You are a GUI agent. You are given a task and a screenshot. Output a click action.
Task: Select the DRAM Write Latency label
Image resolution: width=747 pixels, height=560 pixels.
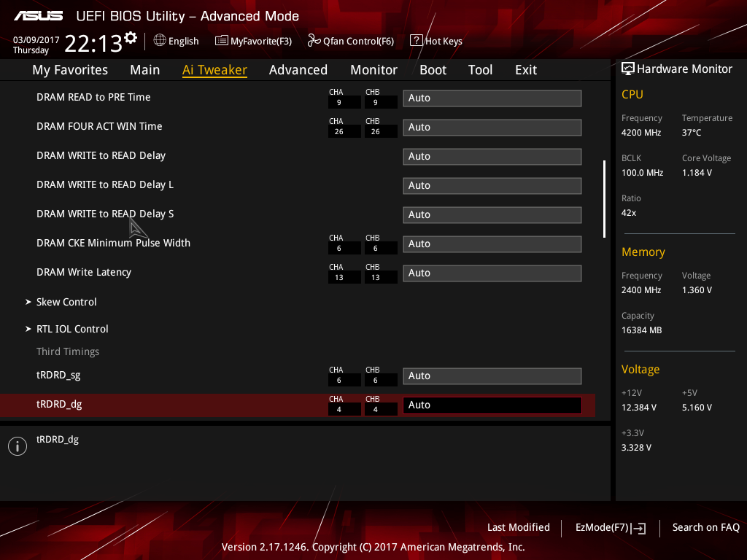[x=84, y=273]
